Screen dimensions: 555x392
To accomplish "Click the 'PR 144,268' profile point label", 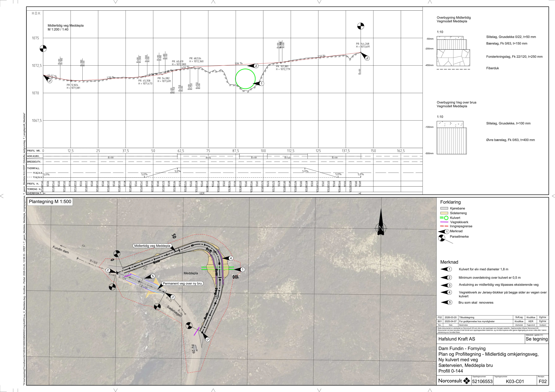I will click(x=363, y=44).
